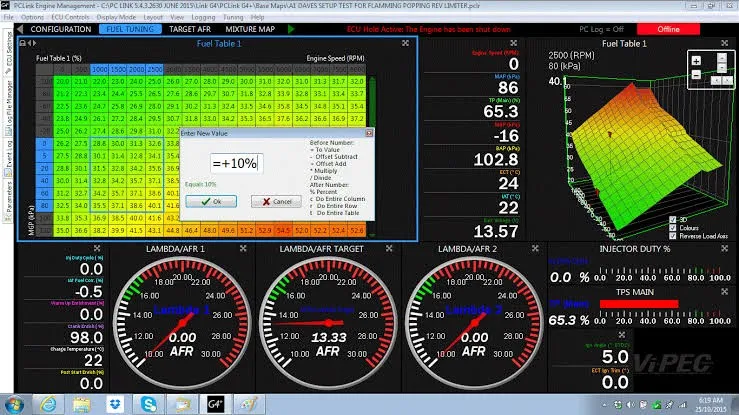Image resolution: width=739 pixels, height=415 pixels.
Task: Close the LAMBDA/AFR 2 gauge panel
Action: pyautogui.click(x=535, y=248)
